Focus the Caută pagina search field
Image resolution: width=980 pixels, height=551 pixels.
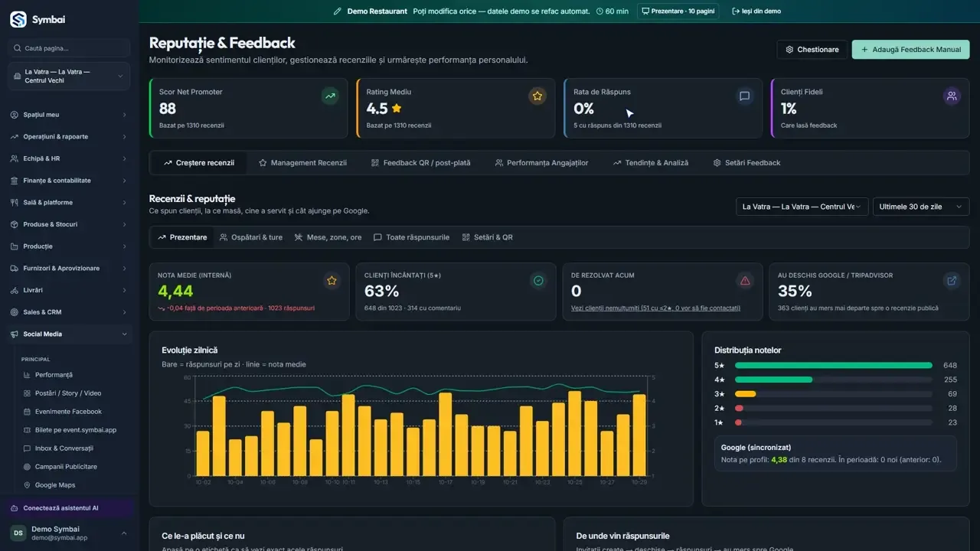point(69,48)
